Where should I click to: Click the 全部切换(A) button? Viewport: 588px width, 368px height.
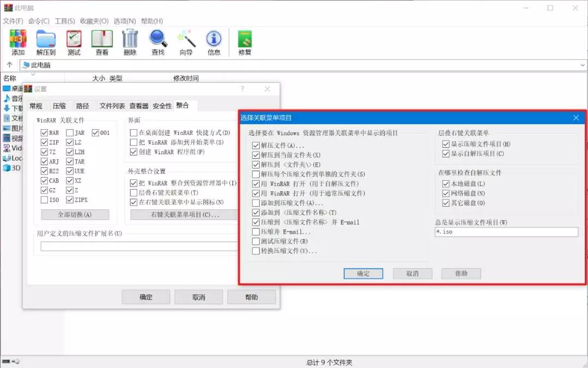pyautogui.click(x=75, y=215)
